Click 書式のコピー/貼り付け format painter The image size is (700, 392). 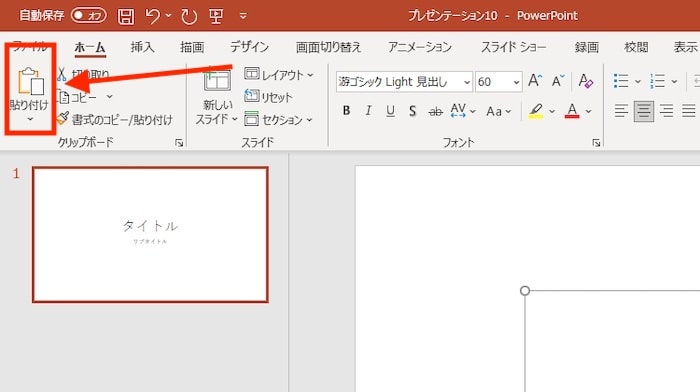click(115, 120)
